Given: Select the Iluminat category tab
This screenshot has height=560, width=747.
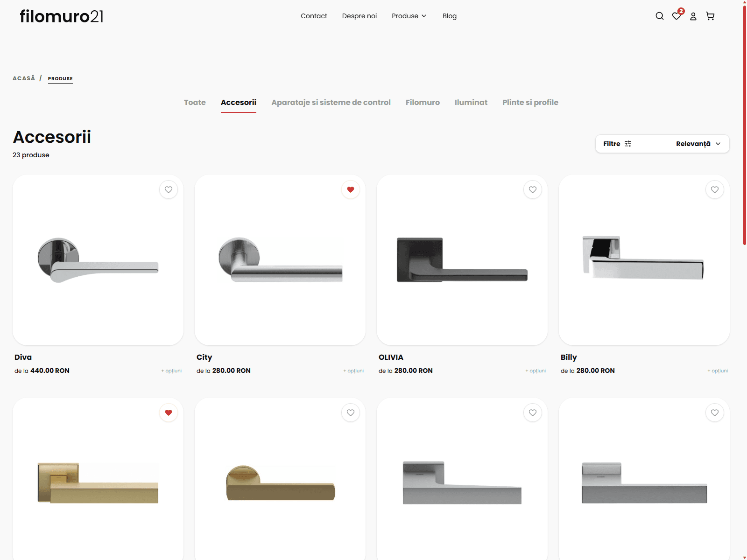Looking at the screenshot, I should (471, 102).
